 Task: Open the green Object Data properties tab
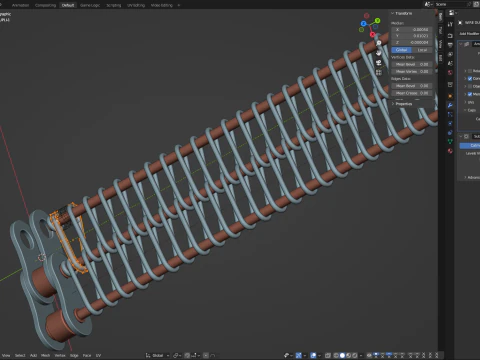click(450, 141)
